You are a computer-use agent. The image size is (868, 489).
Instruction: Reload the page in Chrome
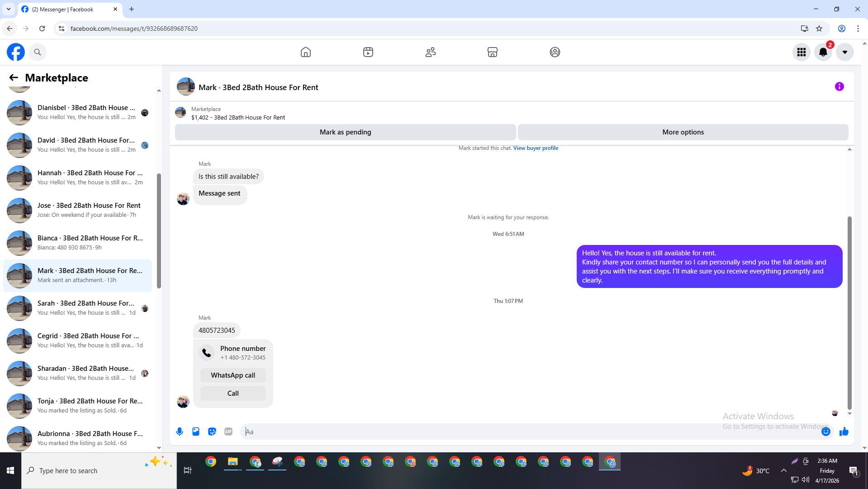(42, 29)
